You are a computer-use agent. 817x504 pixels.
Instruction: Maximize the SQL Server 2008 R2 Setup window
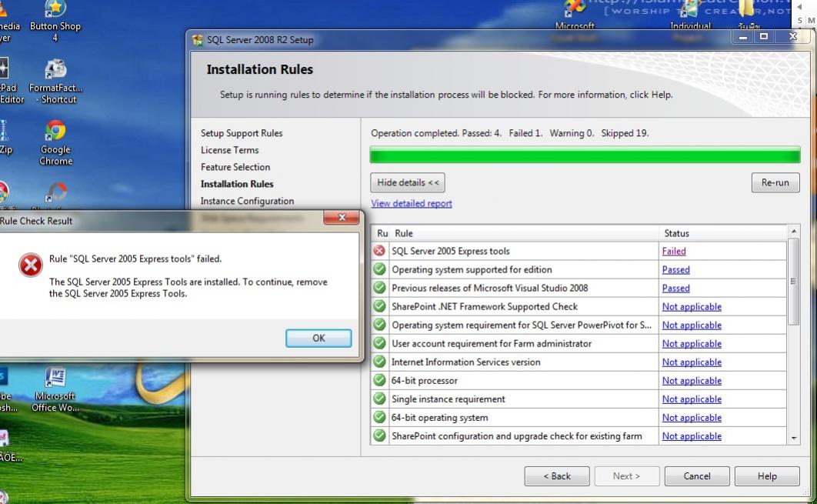click(764, 36)
